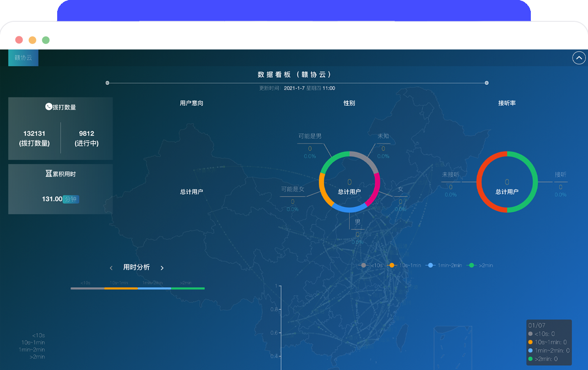The height and width of the screenshot is (370, 588).
Task: Toggle the <10s legend series
Action: (372, 265)
